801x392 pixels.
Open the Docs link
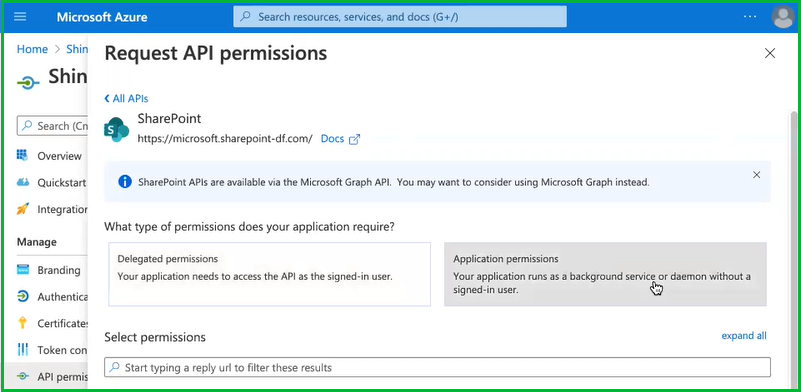click(x=332, y=139)
